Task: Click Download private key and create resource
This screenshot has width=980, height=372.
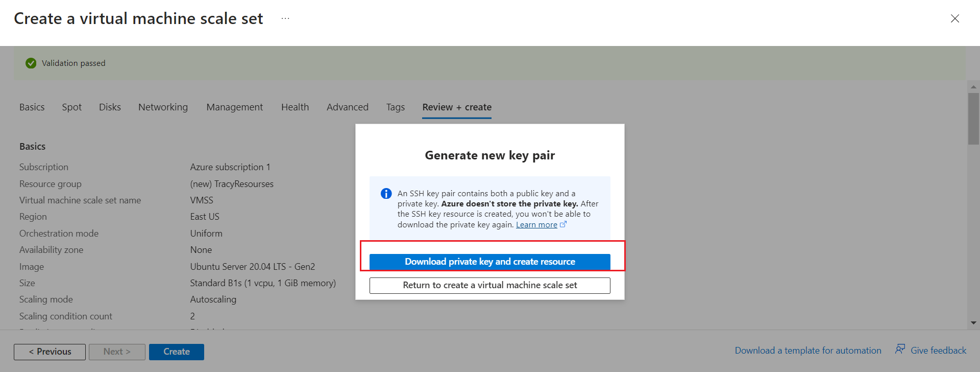Action: pyautogui.click(x=490, y=262)
